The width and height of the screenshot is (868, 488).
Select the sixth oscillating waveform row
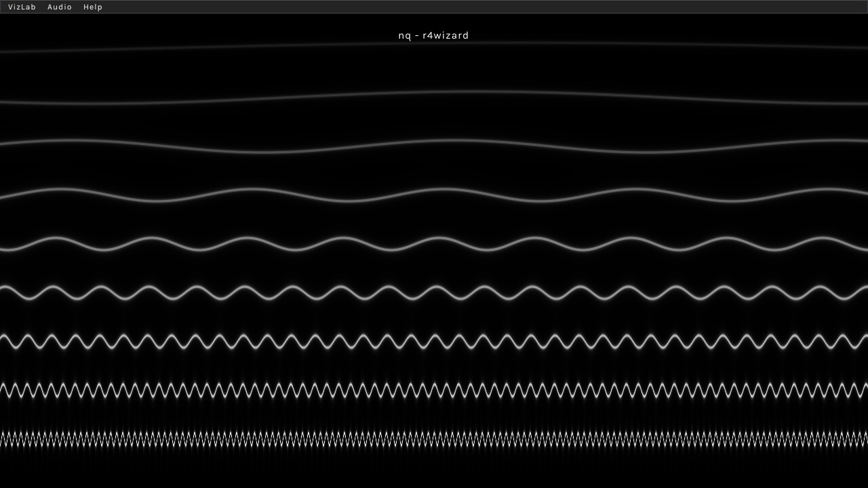(x=434, y=291)
